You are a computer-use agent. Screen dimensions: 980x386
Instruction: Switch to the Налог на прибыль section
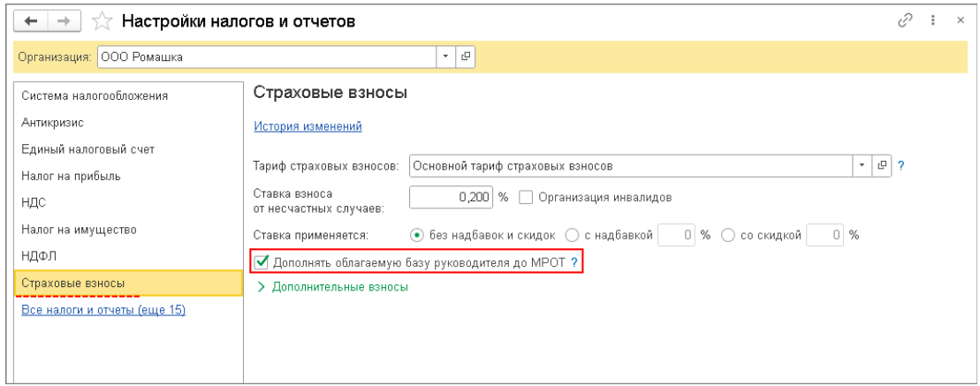coord(71,176)
